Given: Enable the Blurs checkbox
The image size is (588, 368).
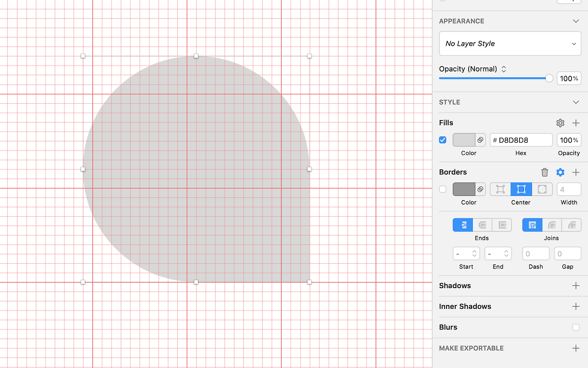Looking at the screenshot, I should click(x=576, y=327).
